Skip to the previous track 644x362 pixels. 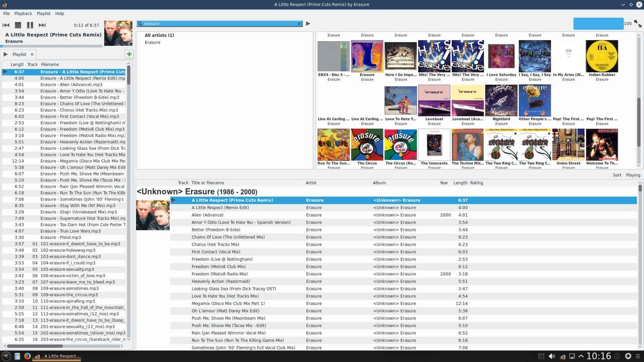point(6,25)
